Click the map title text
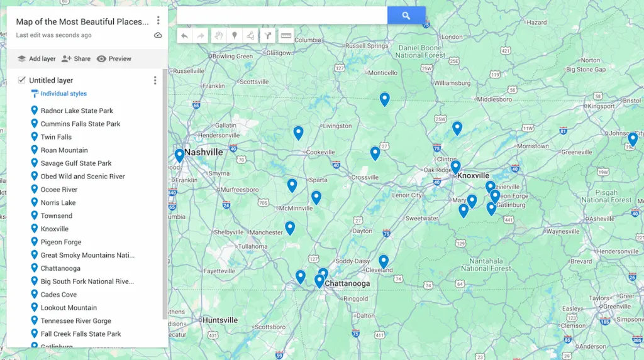This screenshot has height=360, width=644. [x=82, y=22]
